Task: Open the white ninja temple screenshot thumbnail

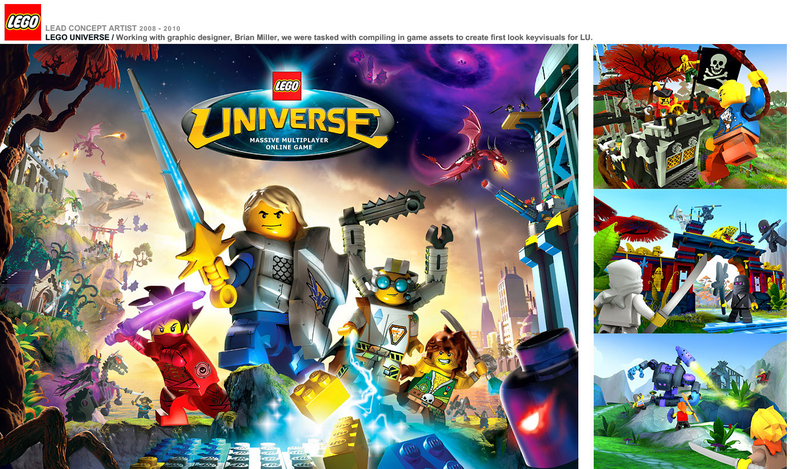Action: (x=690, y=261)
